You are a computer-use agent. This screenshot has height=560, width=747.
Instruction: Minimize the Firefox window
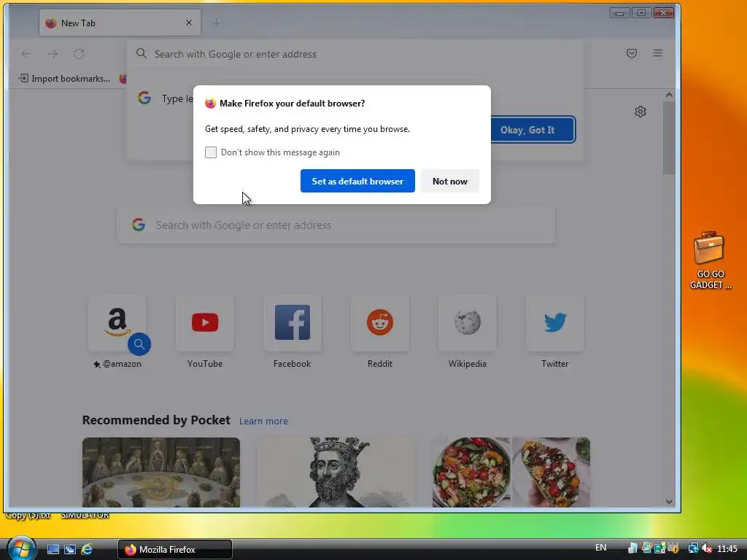tap(619, 13)
